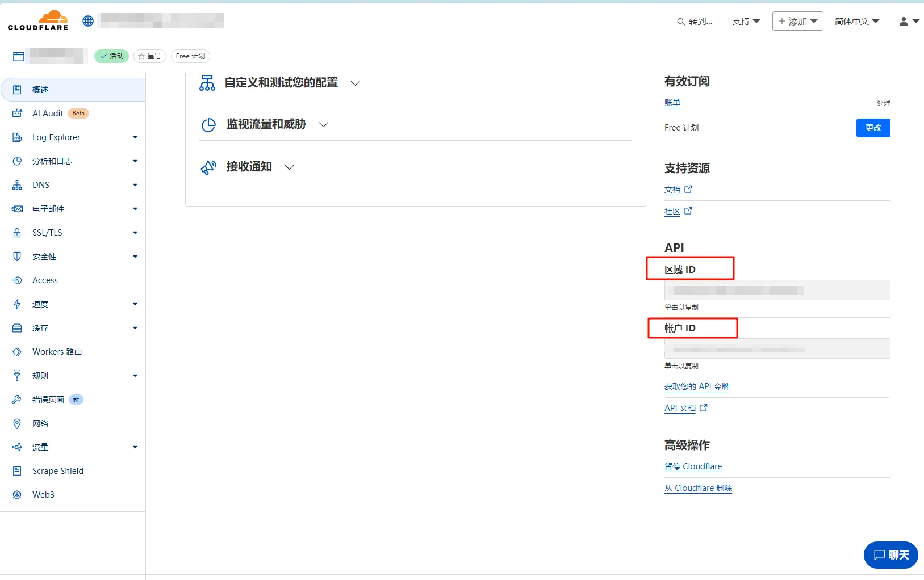Click the 缓存 storage icon

click(x=17, y=328)
